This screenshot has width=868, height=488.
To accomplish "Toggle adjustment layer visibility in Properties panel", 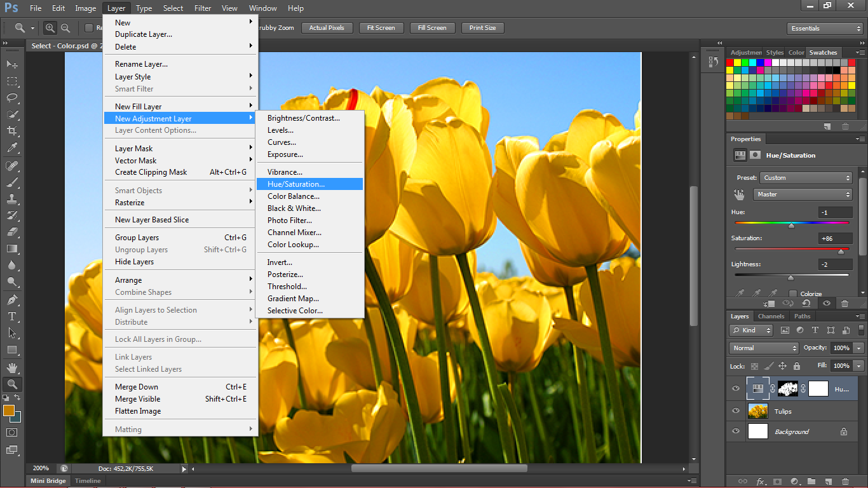I will [x=827, y=304].
